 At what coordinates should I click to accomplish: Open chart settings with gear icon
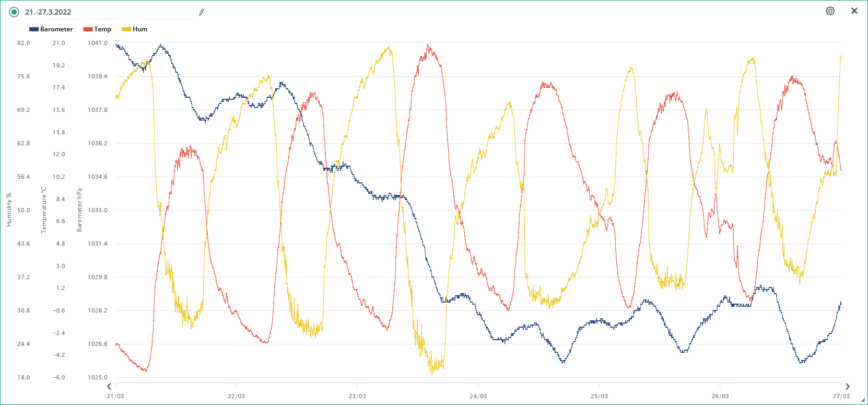(x=830, y=11)
